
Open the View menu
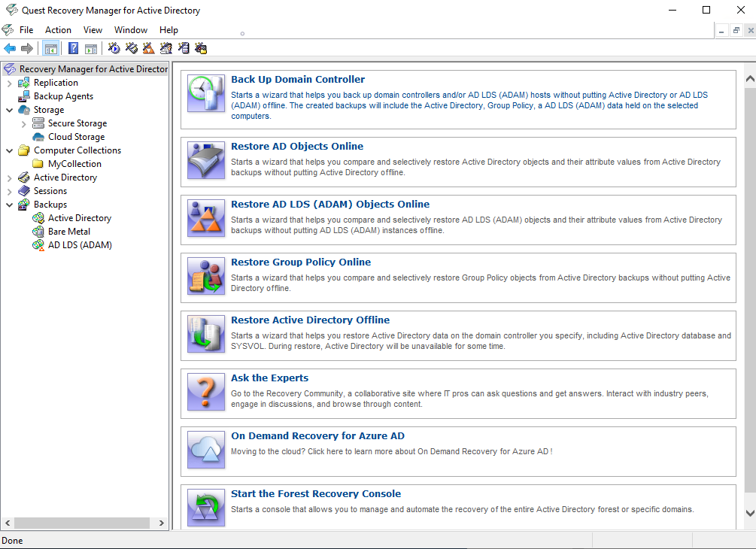point(93,30)
